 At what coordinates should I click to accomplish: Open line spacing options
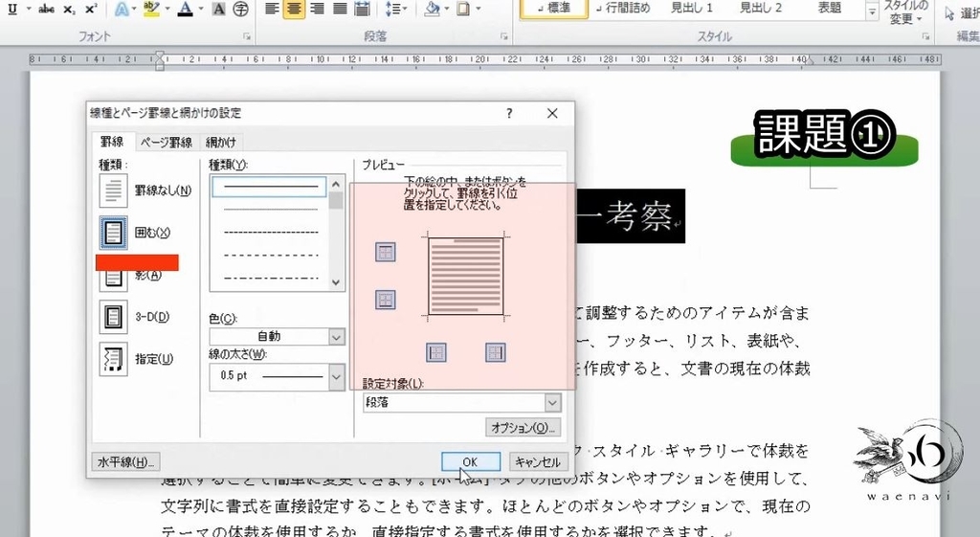tap(392, 9)
